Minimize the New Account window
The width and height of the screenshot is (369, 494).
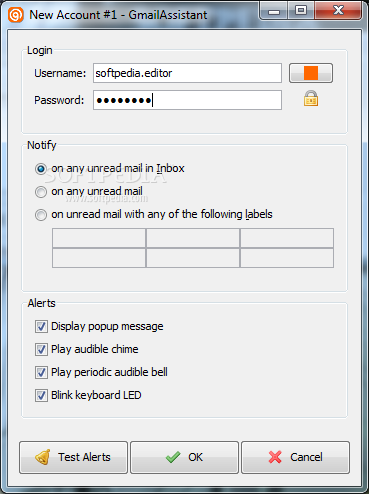[274, 11]
